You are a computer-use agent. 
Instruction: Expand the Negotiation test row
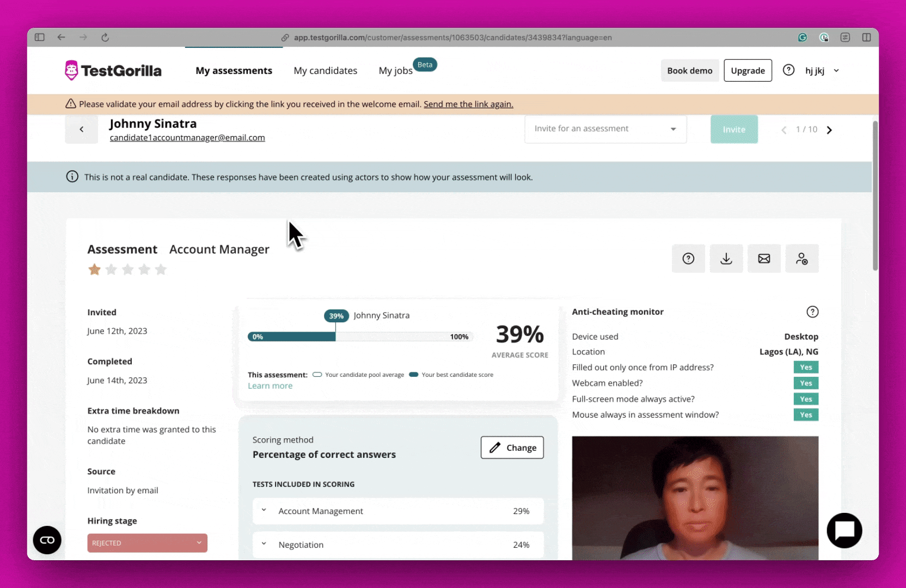398,545
